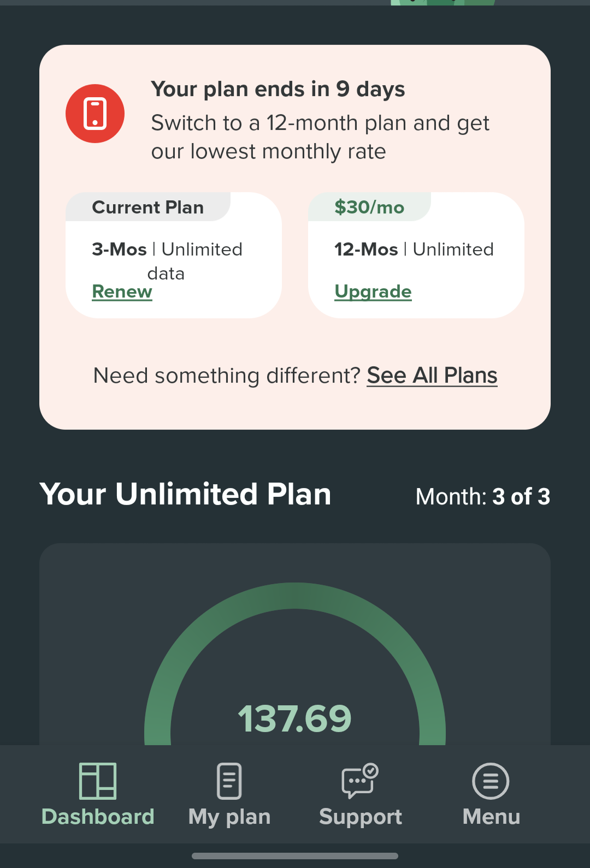Tap the My plan document icon
This screenshot has width=590, height=868.
229,781
